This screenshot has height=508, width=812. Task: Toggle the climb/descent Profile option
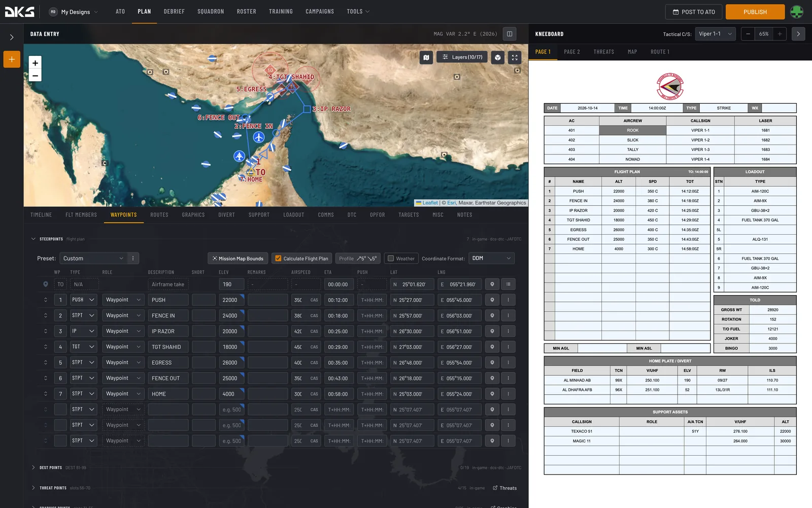(358, 258)
